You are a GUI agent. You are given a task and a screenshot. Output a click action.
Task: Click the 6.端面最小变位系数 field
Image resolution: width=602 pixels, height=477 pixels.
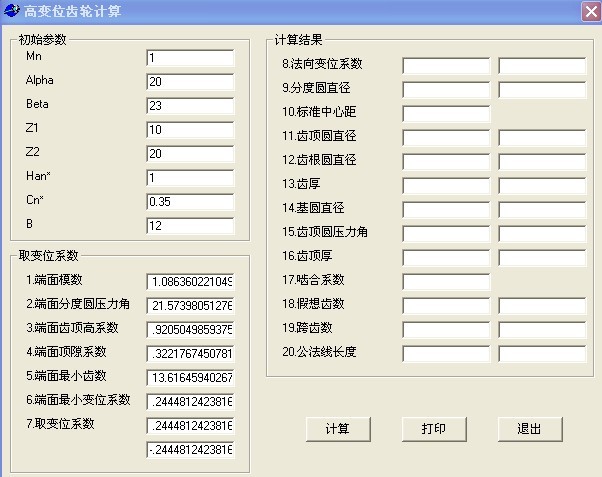click(x=190, y=402)
